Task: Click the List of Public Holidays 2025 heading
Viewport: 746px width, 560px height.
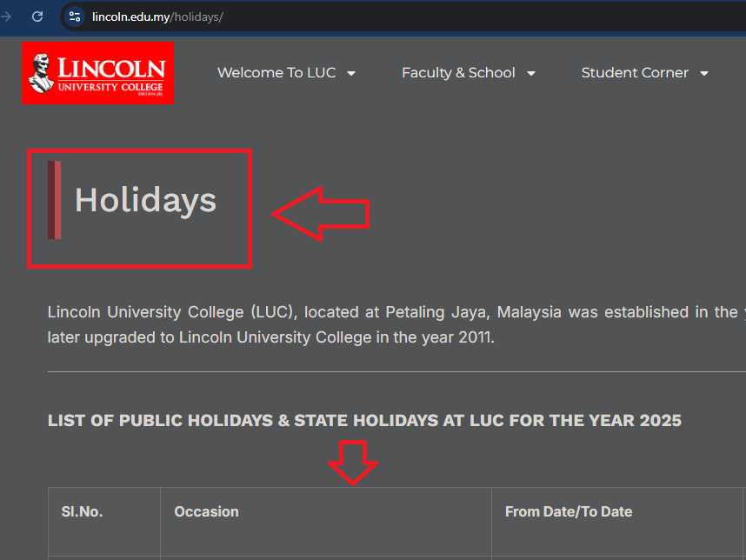Action: click(364, 420)
